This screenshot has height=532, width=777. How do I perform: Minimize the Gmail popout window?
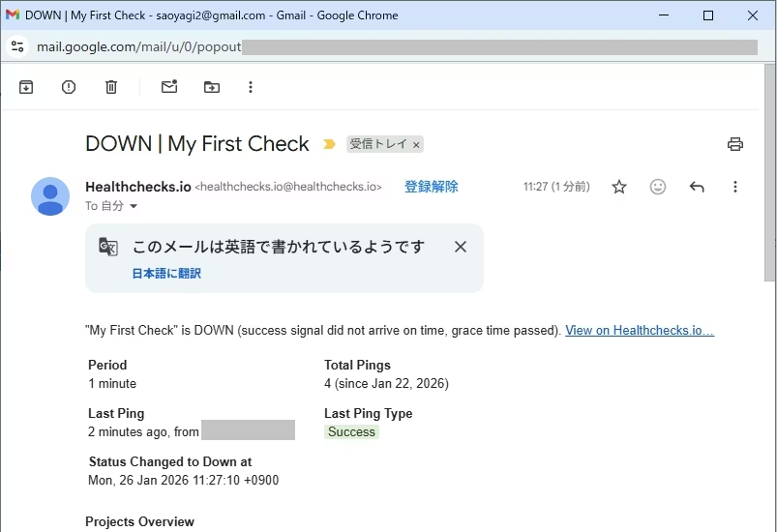(x=664, y=15)
